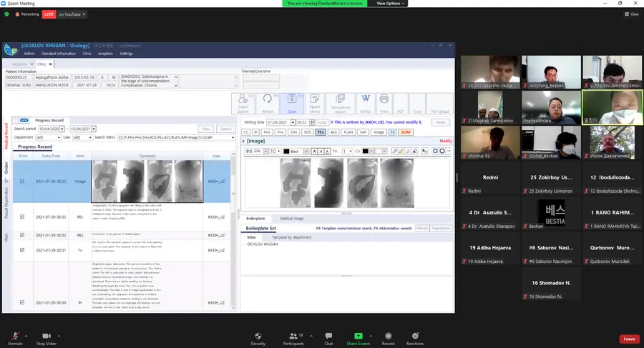Open Zoom Participants panel
Image resolution: width=644 pixels, height=348 pixels.
tap(293, 337)
